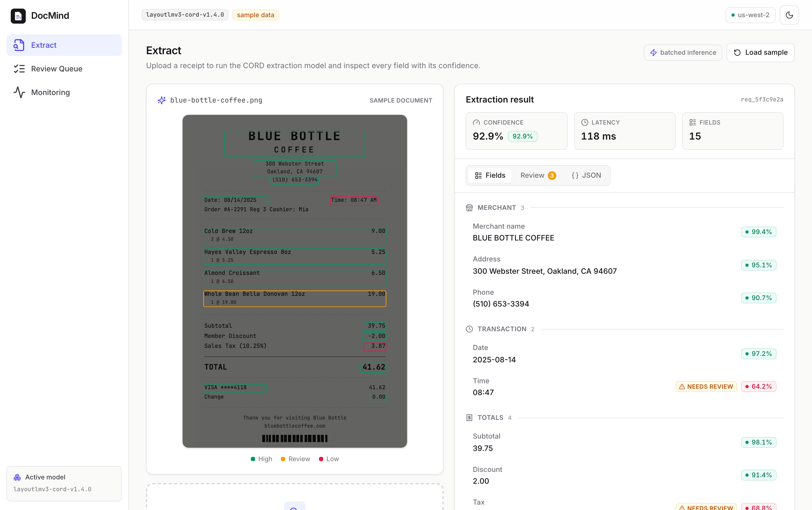
Task: Click the Cold Brew 12oz line item box
Action: [x=295, y=235]
